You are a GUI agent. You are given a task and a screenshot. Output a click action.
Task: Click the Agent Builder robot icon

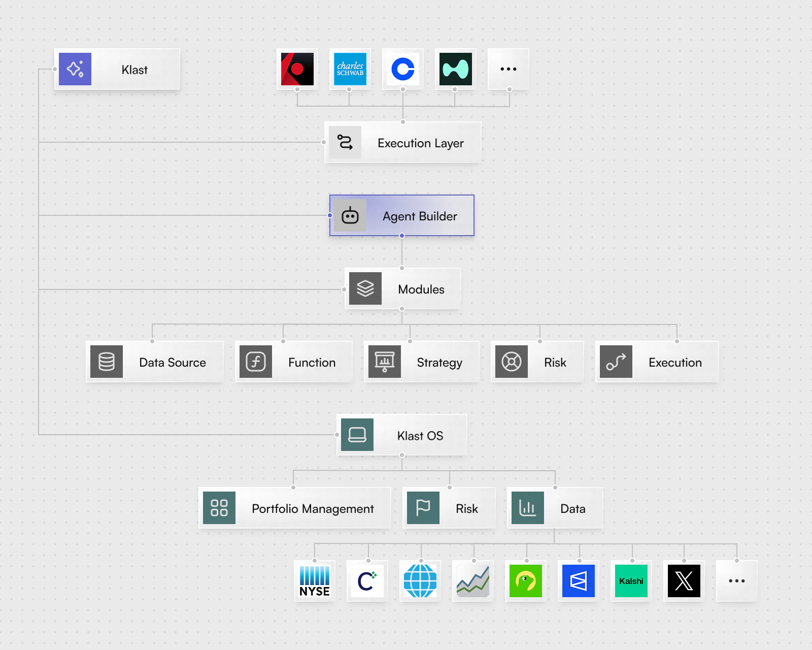pyautogui.click(x=350, y=215)
